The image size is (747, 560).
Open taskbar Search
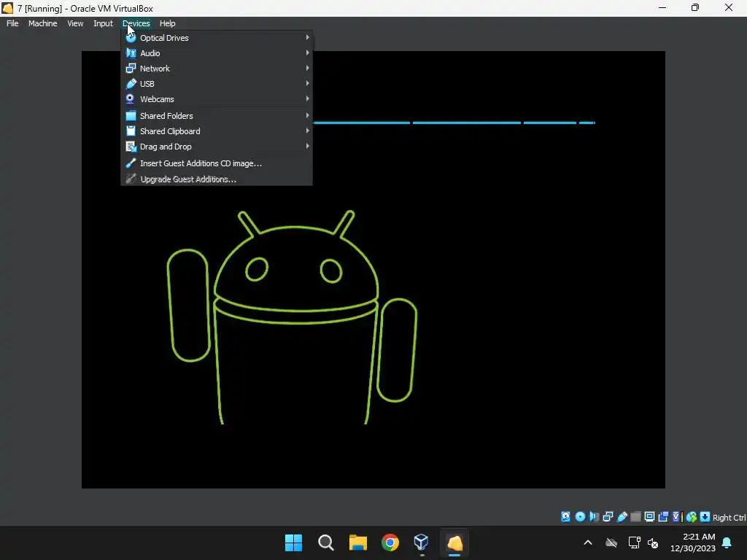tap(326, 542)
